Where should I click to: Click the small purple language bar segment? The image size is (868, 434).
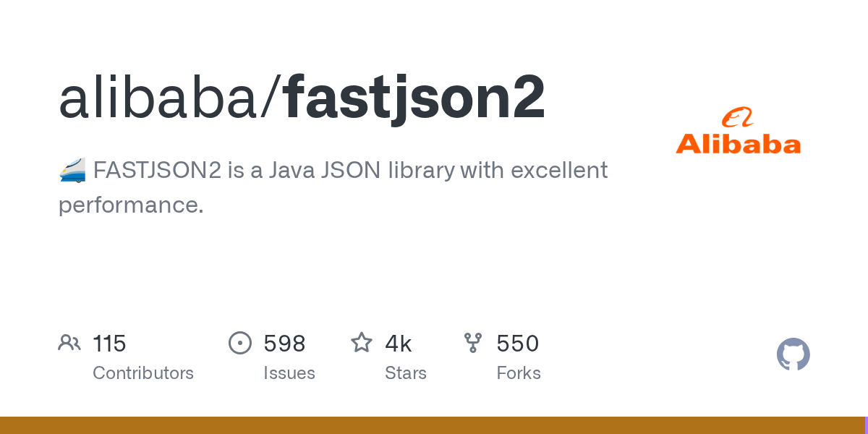pos(866,425)
